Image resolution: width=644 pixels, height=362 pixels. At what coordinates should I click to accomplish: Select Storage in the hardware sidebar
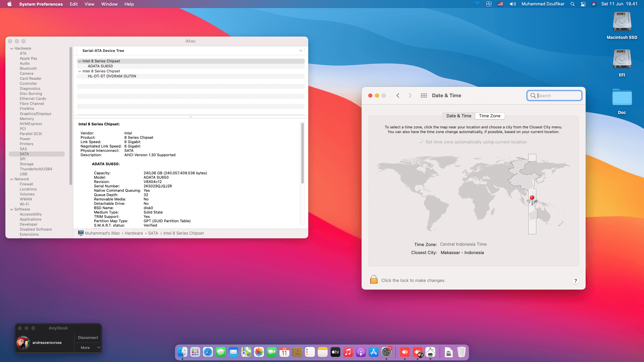click(x=26, y=164)
